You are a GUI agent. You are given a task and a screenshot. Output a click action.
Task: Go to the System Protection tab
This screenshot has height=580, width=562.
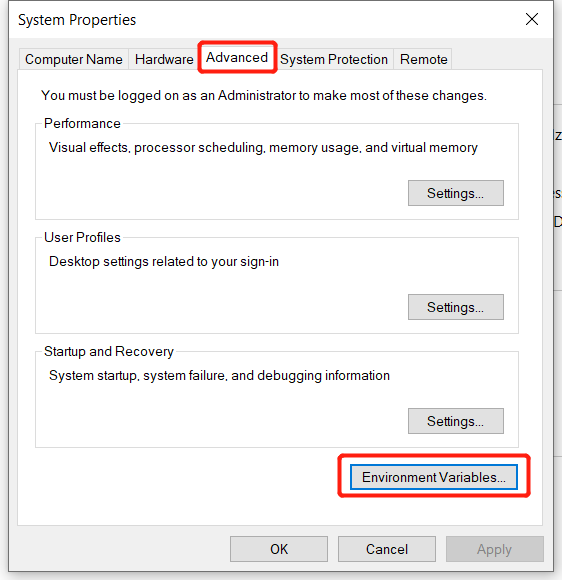(x=334, y=59)
